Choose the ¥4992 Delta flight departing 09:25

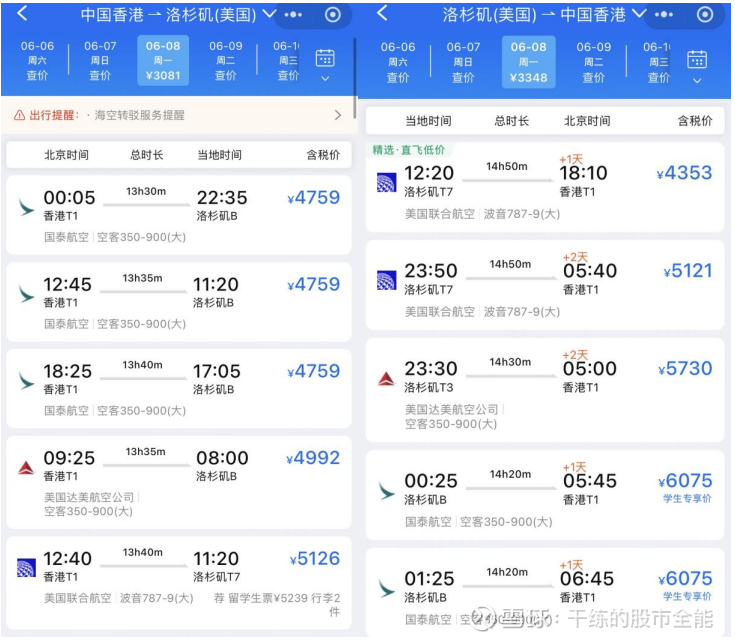(x=180, y=472)
